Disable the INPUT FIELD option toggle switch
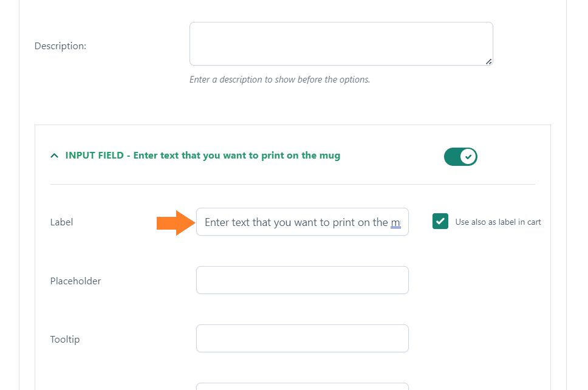 pyautogui.click(x=460, y=157)
